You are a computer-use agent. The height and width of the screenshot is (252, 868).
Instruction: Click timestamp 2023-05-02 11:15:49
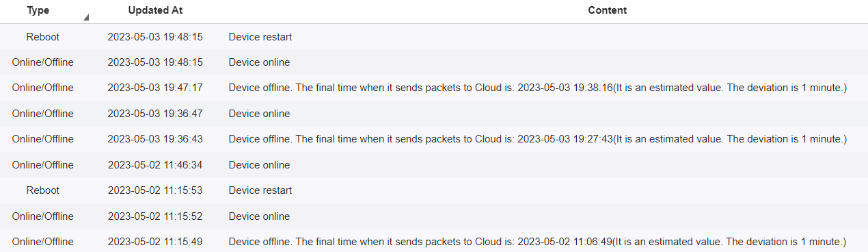pyautogui.click(x=155, y=242)
